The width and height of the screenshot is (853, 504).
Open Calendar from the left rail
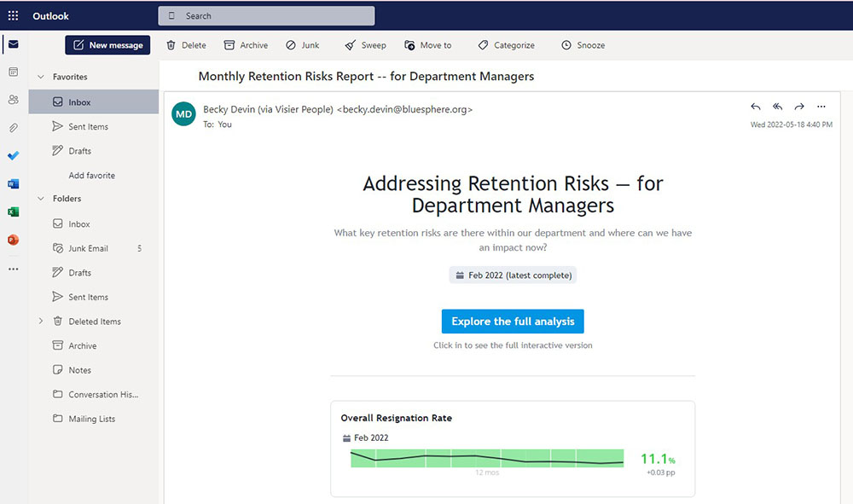click(13, 72)
